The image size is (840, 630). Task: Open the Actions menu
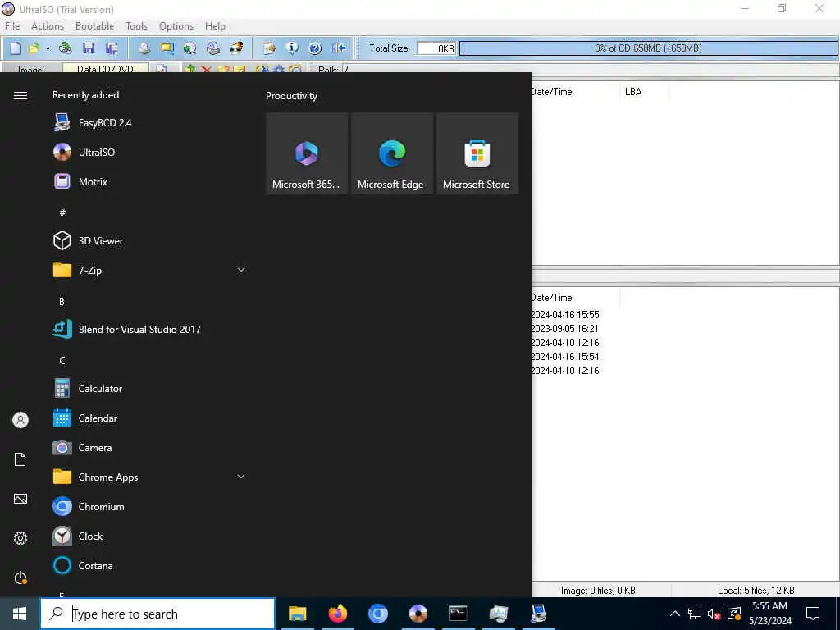click(x=47, y=26)
